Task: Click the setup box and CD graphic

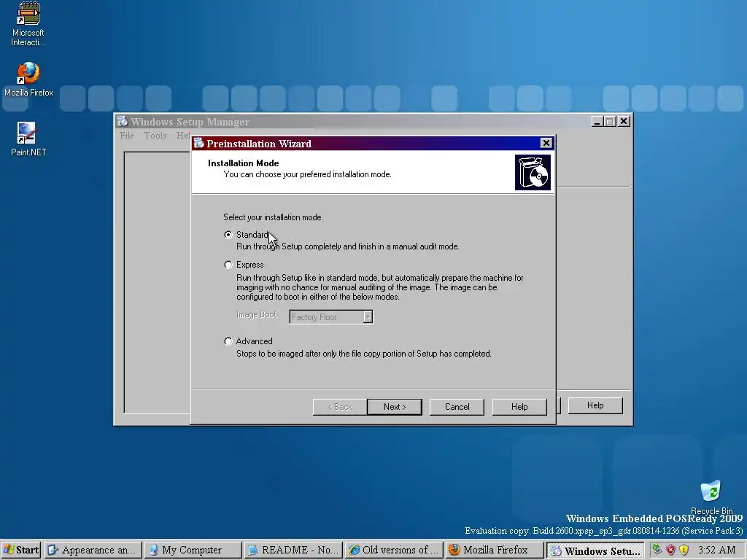Action: tap(533, 172)
